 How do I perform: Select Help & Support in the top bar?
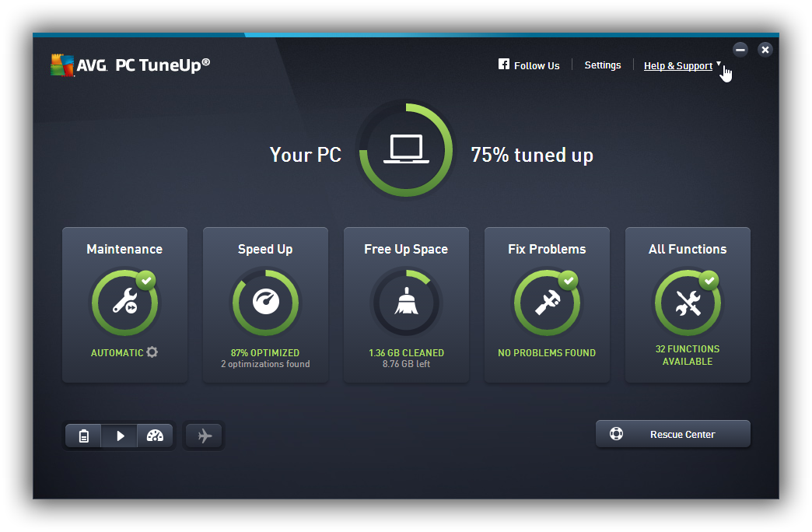[678, 65]
